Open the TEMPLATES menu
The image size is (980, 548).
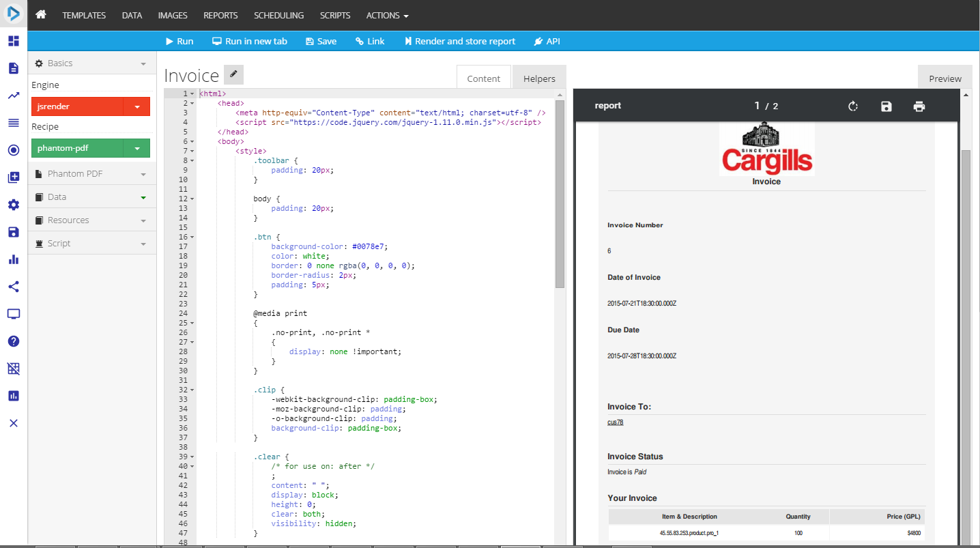pos(84,15)
